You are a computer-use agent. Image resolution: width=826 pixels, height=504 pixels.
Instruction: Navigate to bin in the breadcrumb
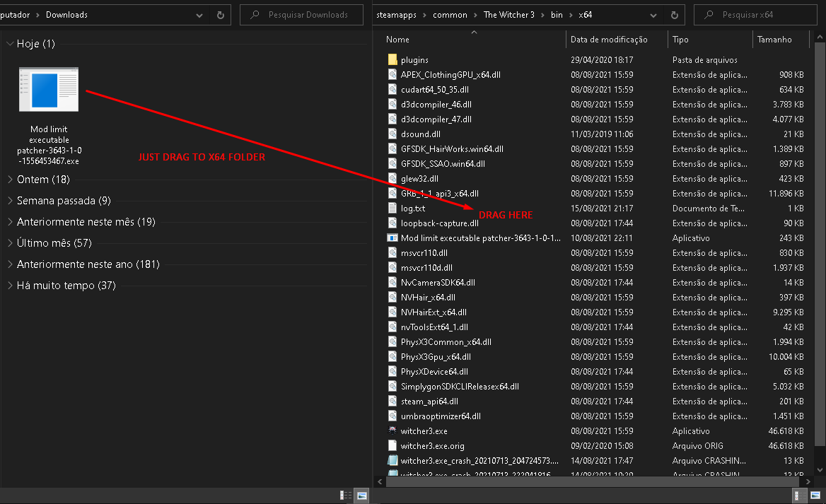pos(557,15)
